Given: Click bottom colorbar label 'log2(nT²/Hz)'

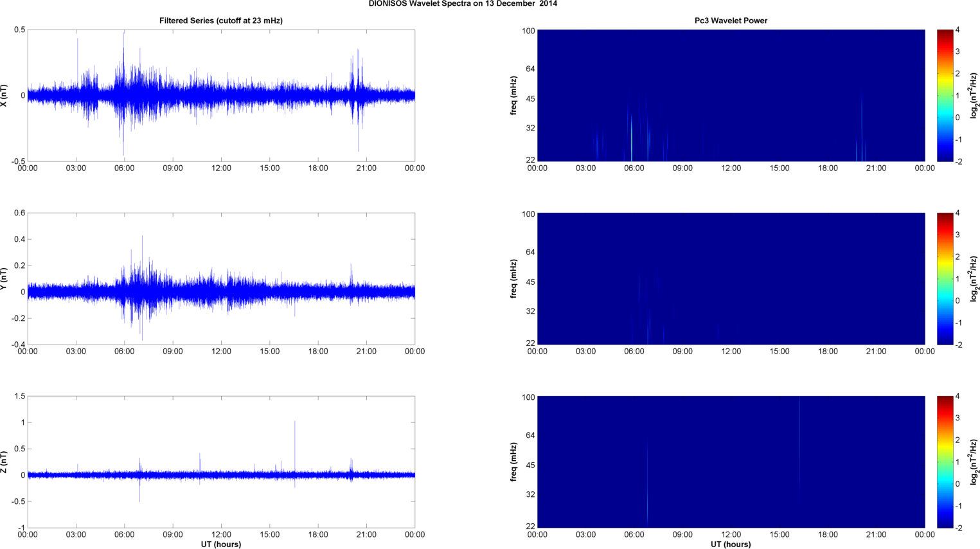Looking at the screenshot, I should (974, 462).
